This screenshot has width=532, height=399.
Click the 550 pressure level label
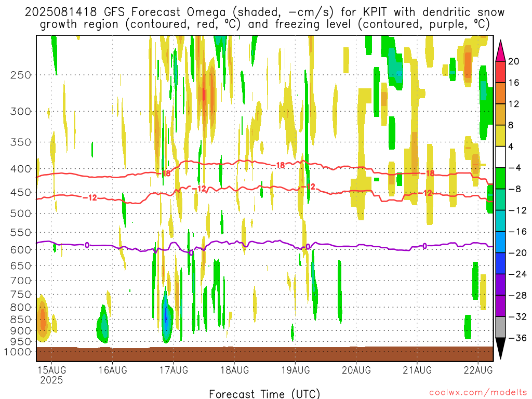tap(21, 232)
